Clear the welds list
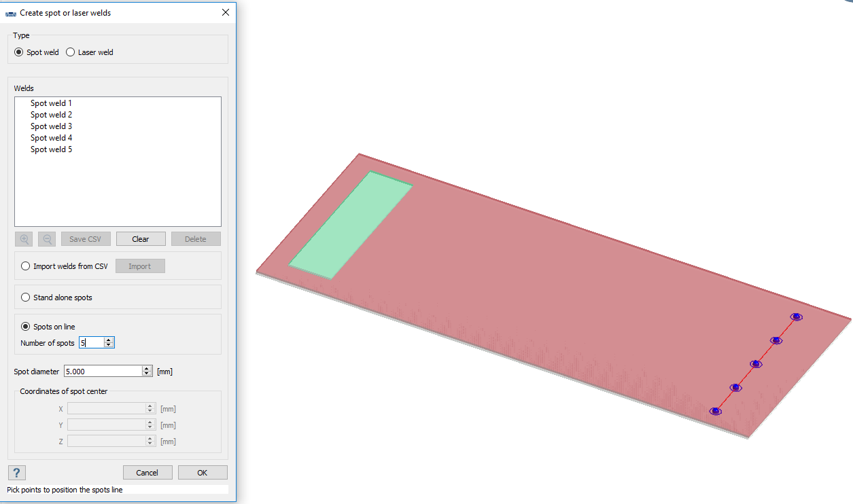This screenshot has height=504, width=853. [x=141, y=239]
